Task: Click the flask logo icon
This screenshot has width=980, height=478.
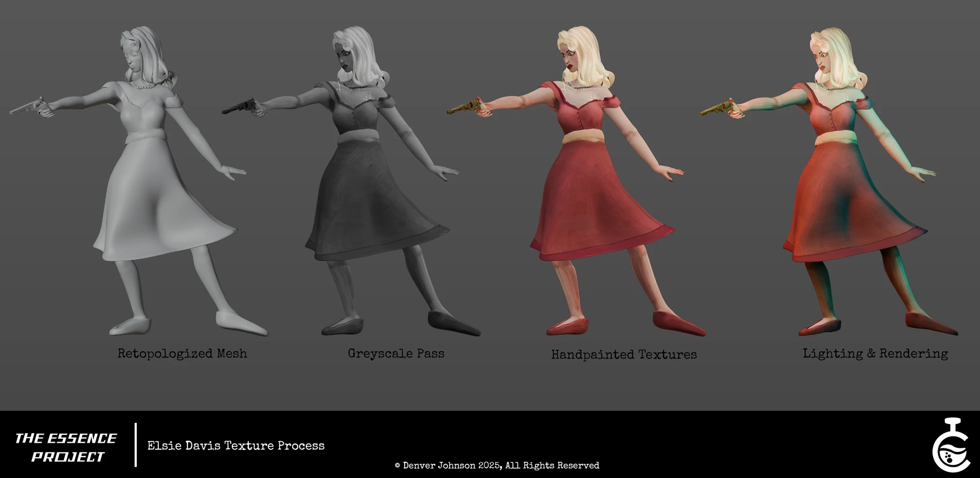Action: click(x=951, y=445)
